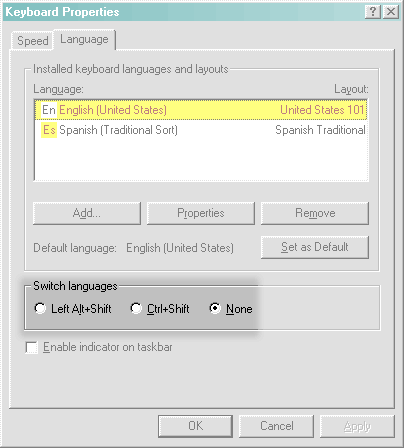Click the question mark help button
Screen dimensions: 404x448
[373, 12]
